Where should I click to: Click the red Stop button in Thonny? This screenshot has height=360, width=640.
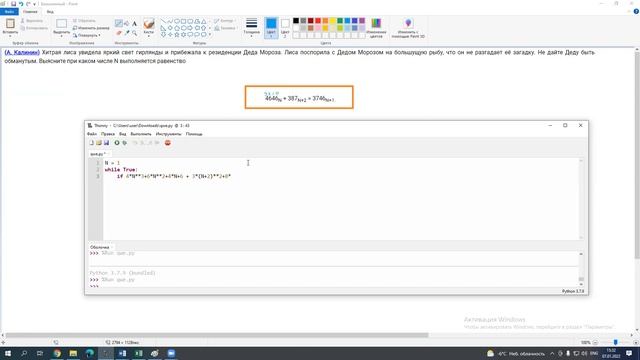(167, 143)
